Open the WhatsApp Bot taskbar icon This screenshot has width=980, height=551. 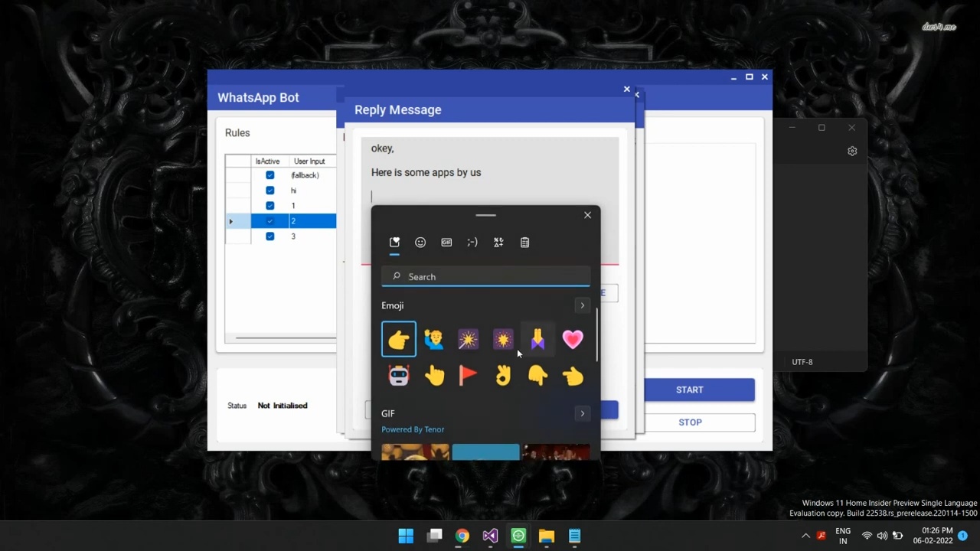(518, 536)
